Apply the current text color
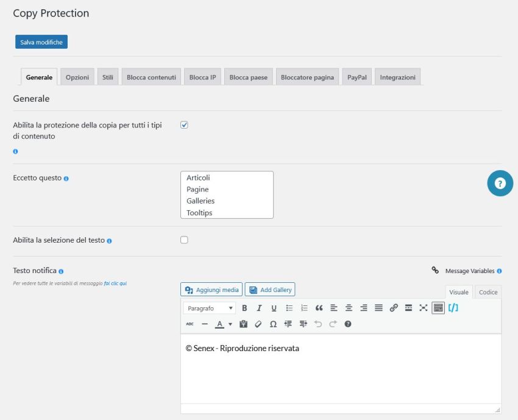The height and width of the screenshot is (420, 518). (219, 324)
